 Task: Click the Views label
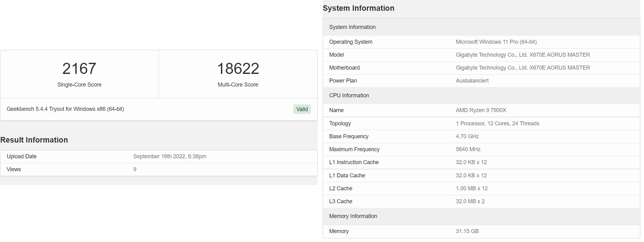14,169
